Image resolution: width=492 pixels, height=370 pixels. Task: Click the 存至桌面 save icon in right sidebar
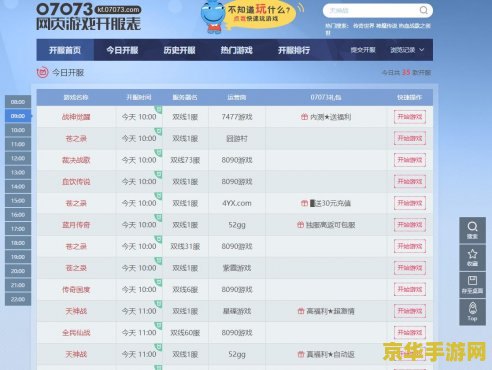click(472, 285)
